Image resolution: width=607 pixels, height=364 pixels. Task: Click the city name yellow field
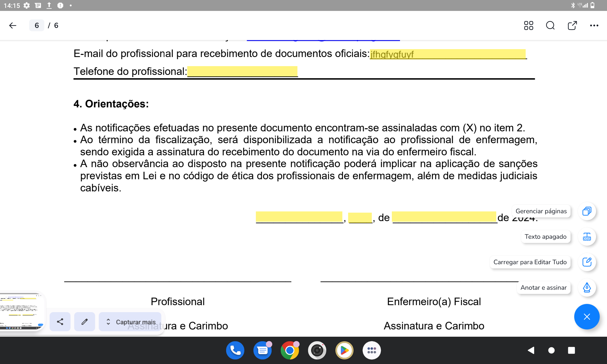299,217
